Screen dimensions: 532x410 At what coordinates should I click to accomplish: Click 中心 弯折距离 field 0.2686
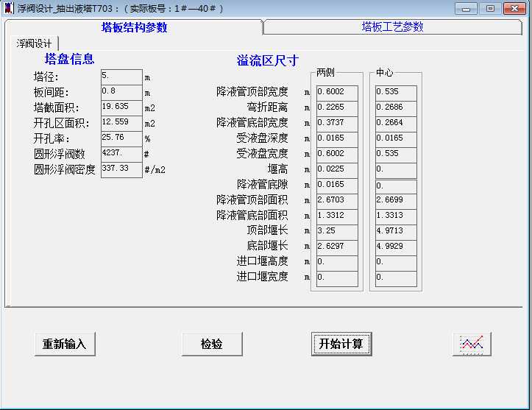[396, 109]
